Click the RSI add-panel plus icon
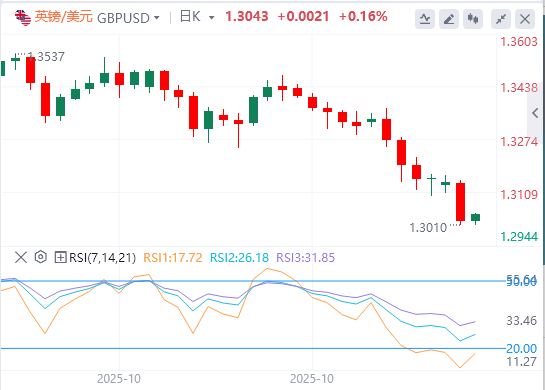 [x=60, y=258]
